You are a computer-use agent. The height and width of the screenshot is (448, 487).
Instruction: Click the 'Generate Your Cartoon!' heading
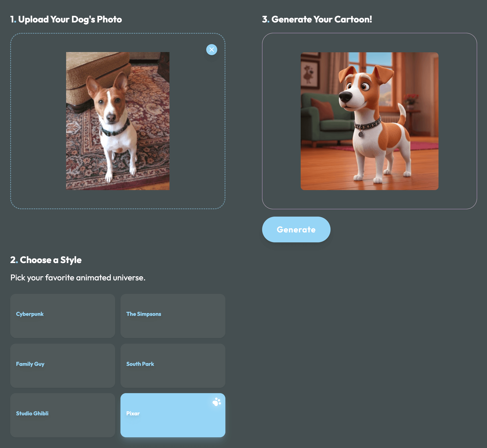coord(317,19)
